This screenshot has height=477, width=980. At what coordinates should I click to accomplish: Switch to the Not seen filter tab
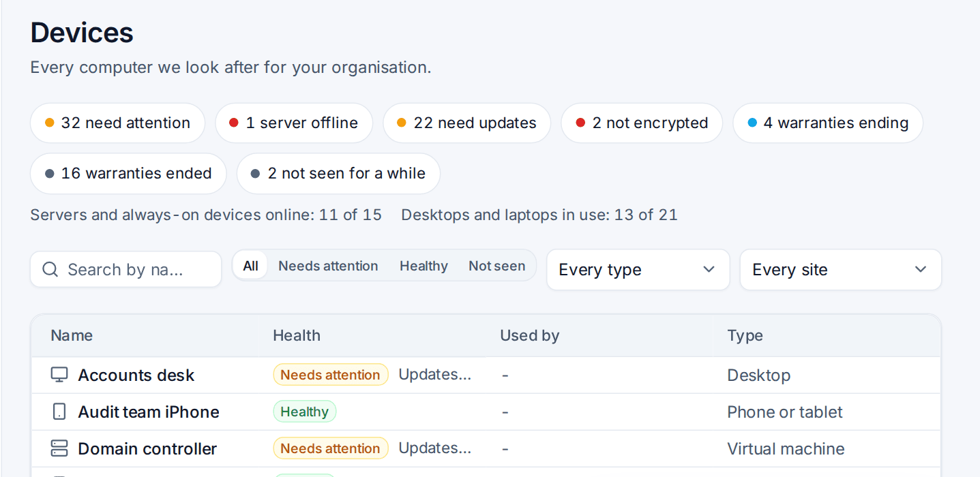click(496, 266)
